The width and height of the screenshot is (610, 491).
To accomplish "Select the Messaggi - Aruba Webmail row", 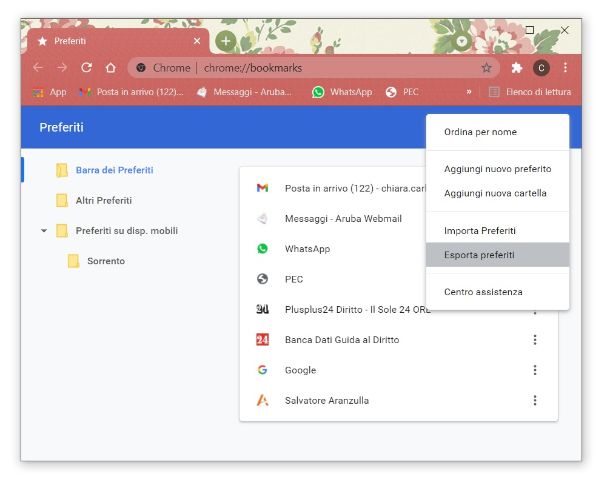I will pos(333,219).
